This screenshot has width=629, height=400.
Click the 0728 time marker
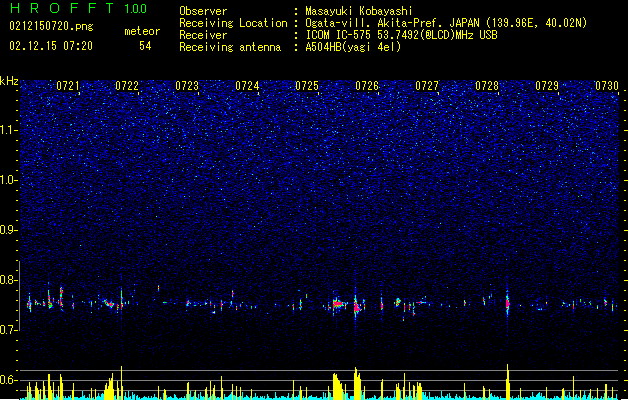coord(487,86)
